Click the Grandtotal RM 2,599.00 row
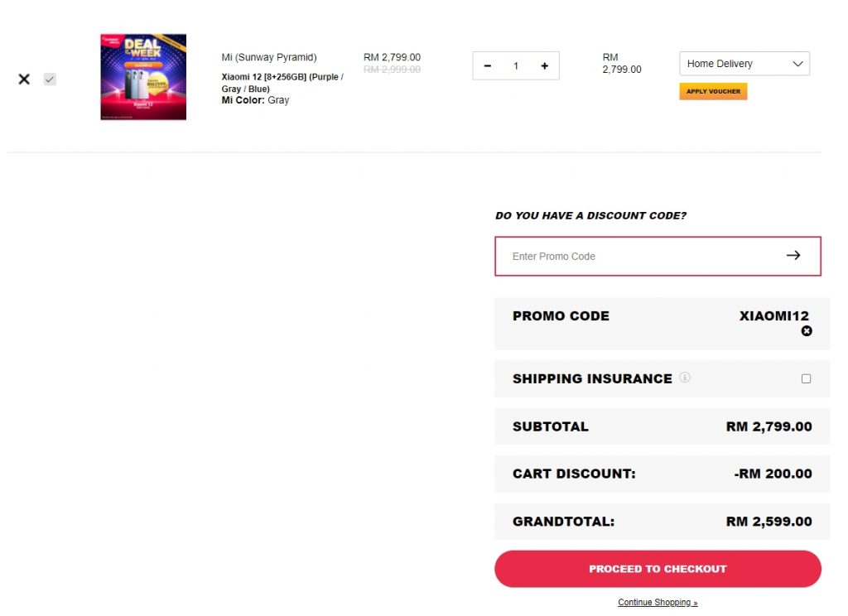The height and width of the screenshot is (616, 848). (x=662, y=522)
